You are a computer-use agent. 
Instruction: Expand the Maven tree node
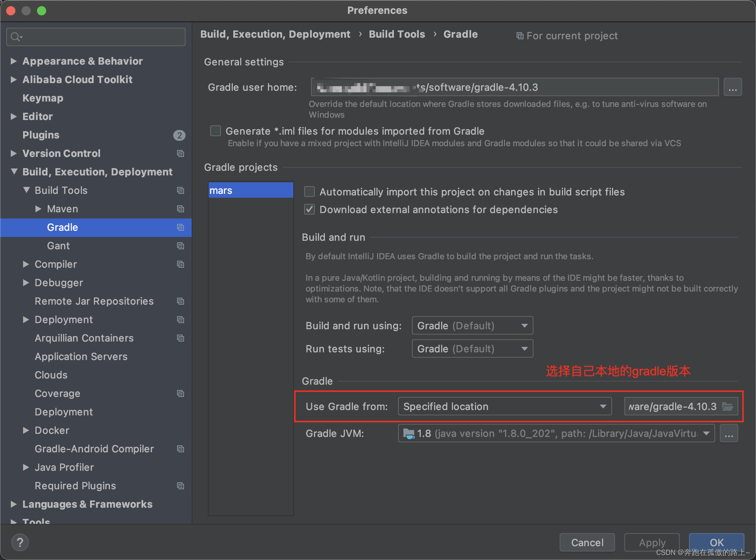pyautogui.click(x=38, y=209)
